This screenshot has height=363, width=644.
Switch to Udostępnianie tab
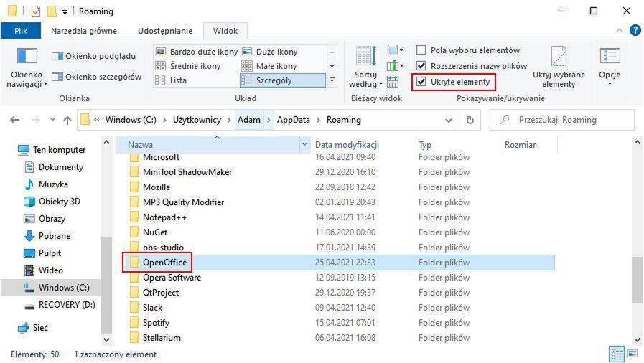(x=165, y=31)
